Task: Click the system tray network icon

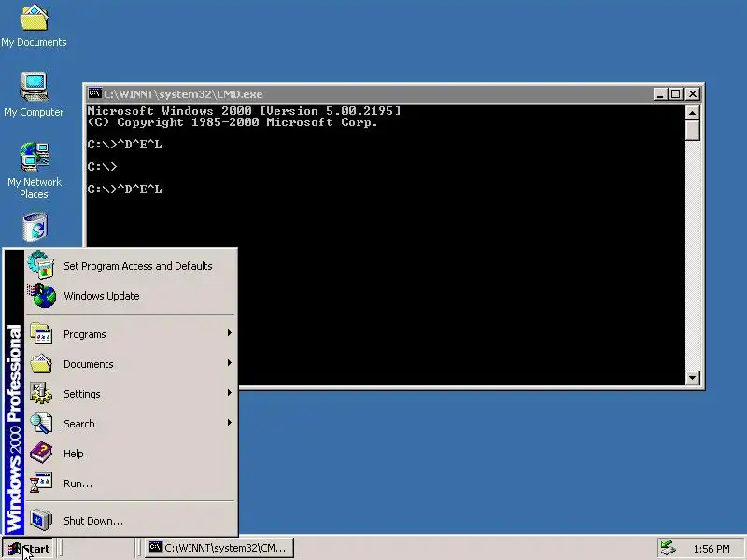Action: [x=668, y=548]
